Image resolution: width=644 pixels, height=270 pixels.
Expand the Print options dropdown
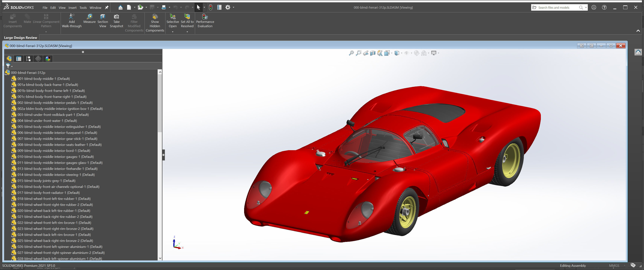tap(169, 7)
